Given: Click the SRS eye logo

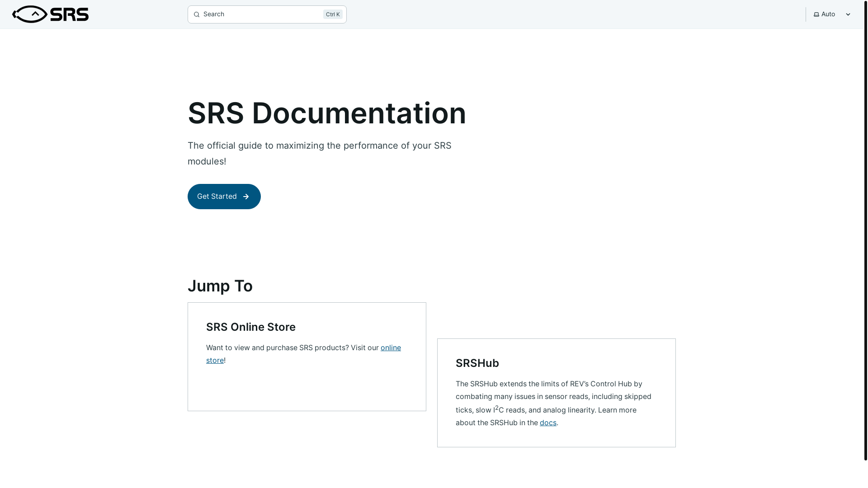Looking at the screenshot, I should (50, 14).
